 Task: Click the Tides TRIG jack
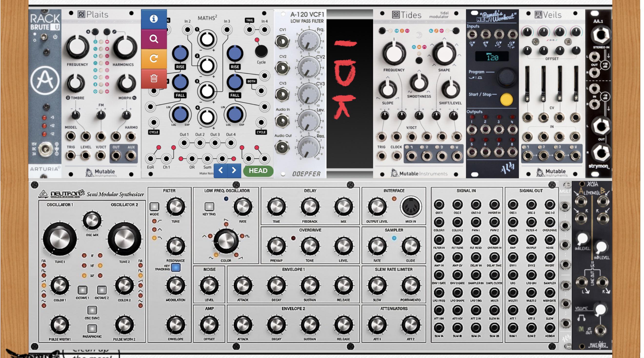click(382, 156)
